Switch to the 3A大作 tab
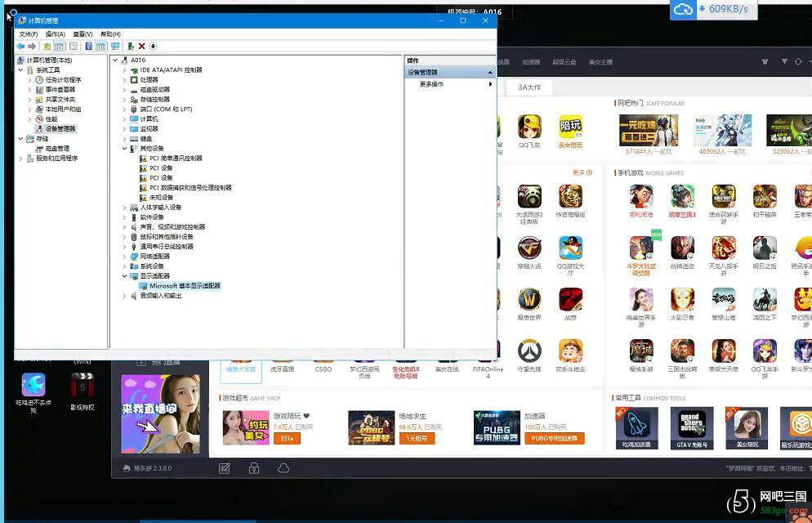The width and height of the screenshot is (812, 523). tap(529, 87)
